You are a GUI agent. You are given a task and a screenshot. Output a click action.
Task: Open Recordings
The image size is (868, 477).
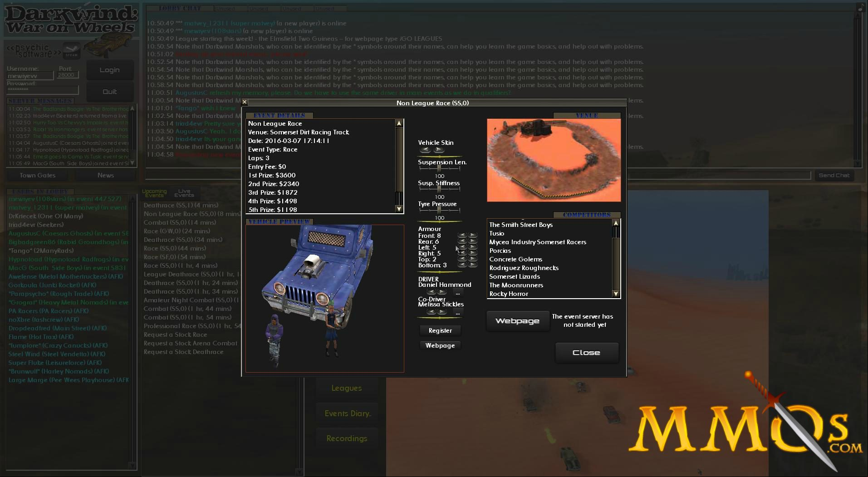(347, 438)
